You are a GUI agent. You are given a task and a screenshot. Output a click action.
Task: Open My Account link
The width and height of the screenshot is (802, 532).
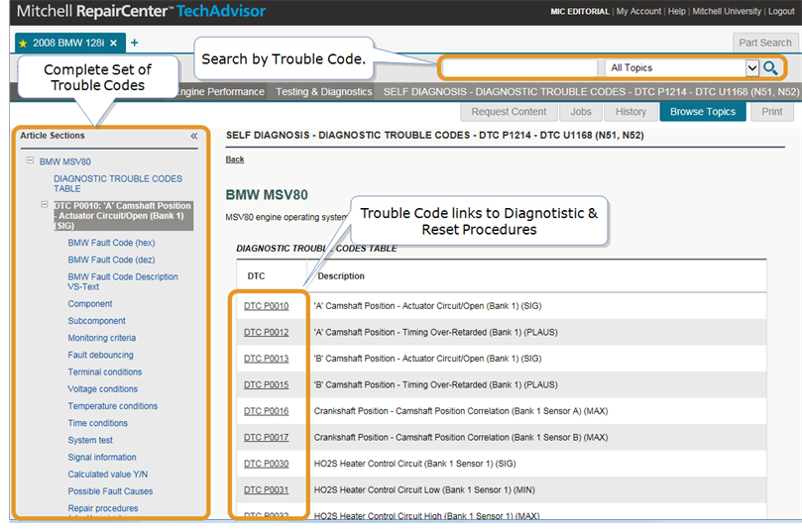pyautogui.click(x=638, y=11)
